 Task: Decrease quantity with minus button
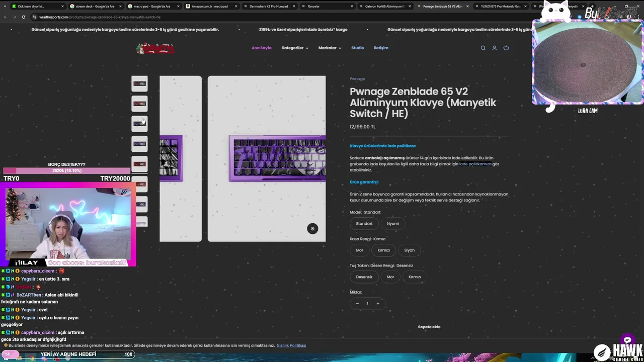[357, 304]
